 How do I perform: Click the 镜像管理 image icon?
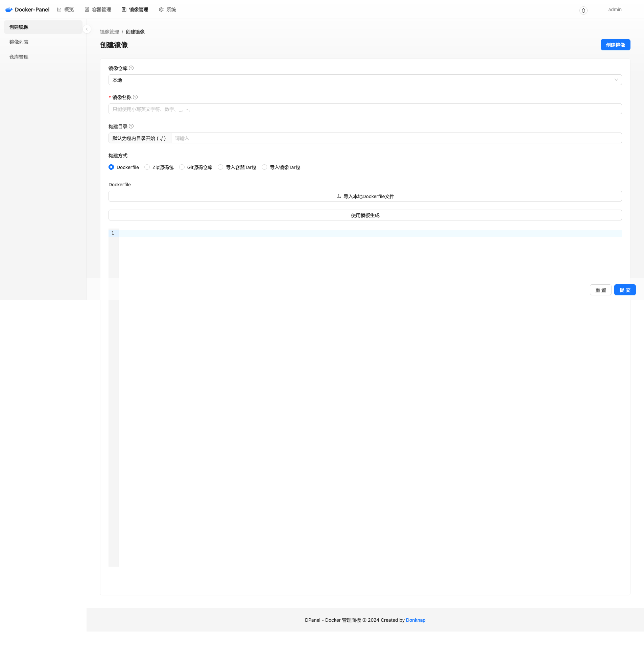pos(124,9)
